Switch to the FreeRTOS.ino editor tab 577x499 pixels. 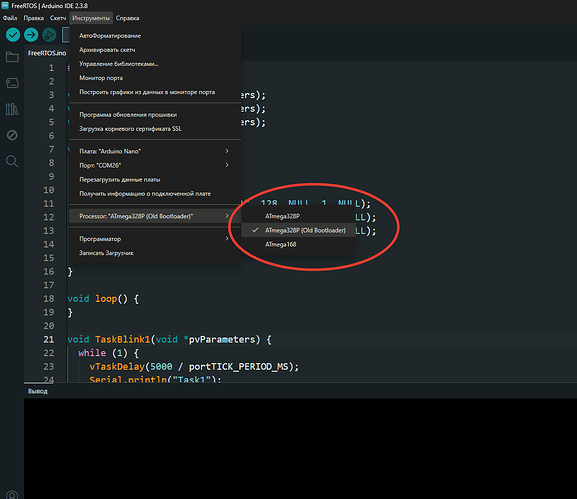[x=47, y=53]
